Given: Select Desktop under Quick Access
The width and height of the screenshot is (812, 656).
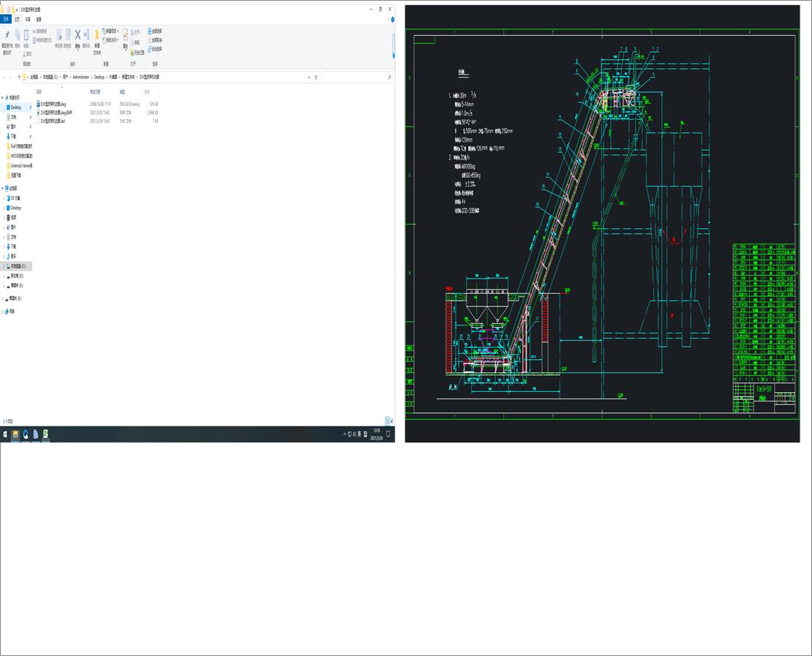Looking at the screenshot, I should (16, 108).
